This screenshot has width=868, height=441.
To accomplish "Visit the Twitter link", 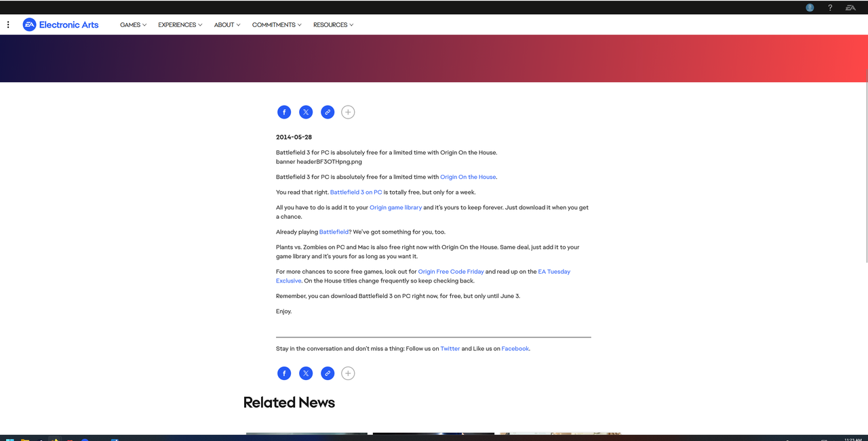I will tap(450, 349).
